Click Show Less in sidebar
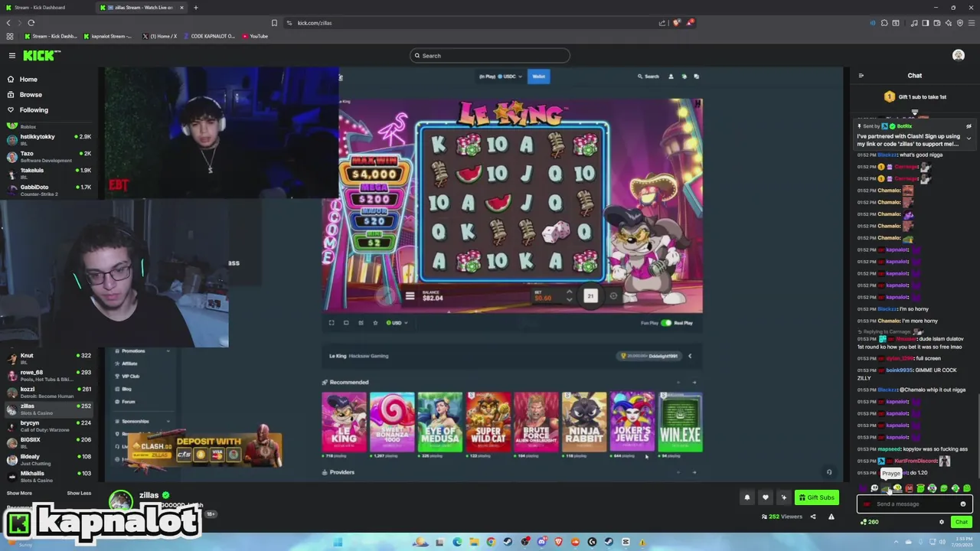The height and width of the screenshot is (551, 980). pos(79,493)
